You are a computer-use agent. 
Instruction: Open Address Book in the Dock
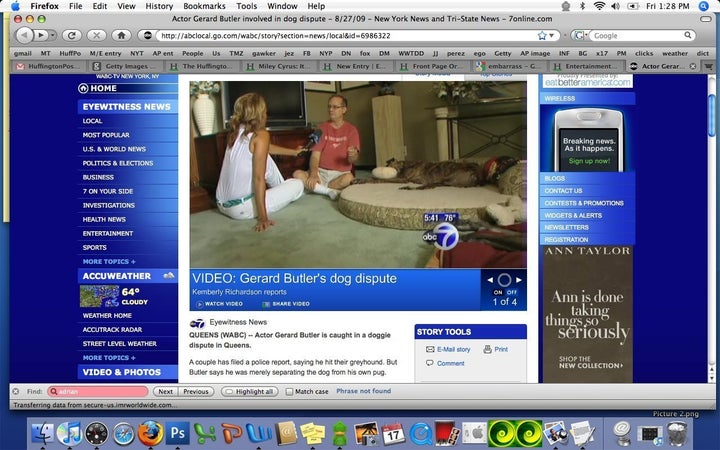(x=286, y=433)
